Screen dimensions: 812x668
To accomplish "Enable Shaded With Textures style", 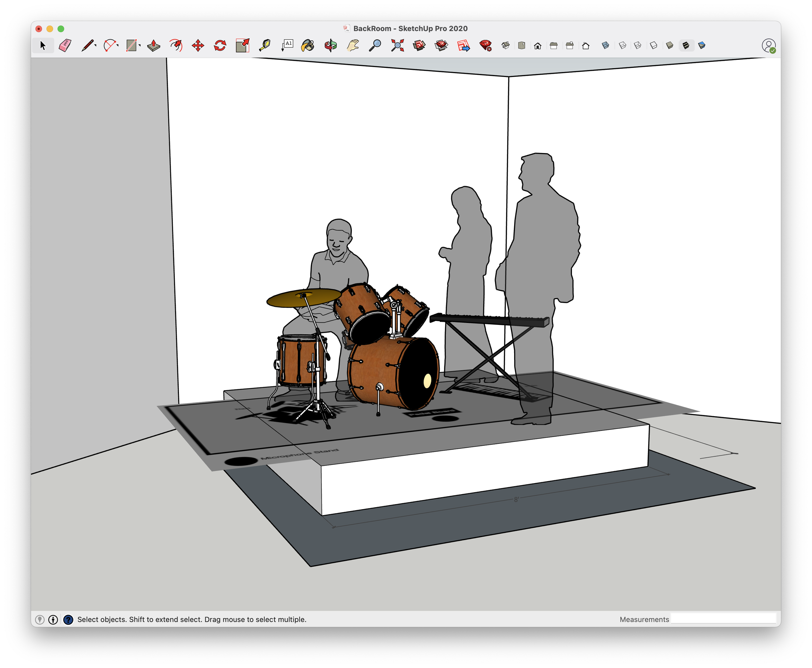I will click(686, 45).
